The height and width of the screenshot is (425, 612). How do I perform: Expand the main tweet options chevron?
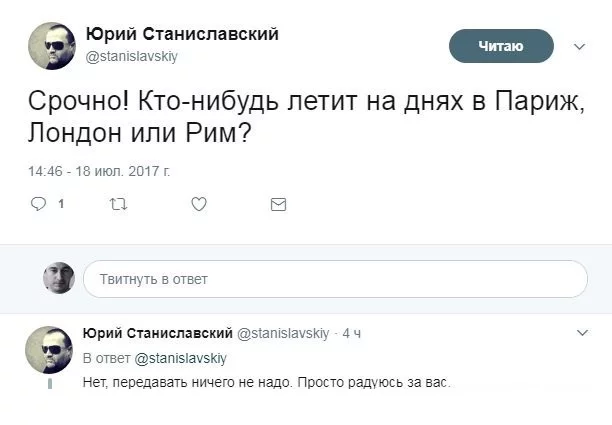[579, 46]
